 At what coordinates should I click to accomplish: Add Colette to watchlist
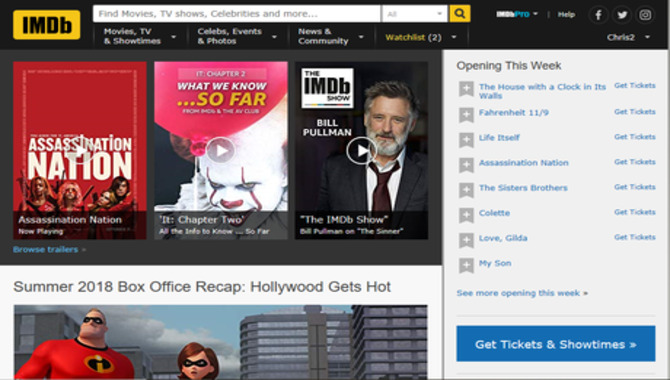point(466,215)
